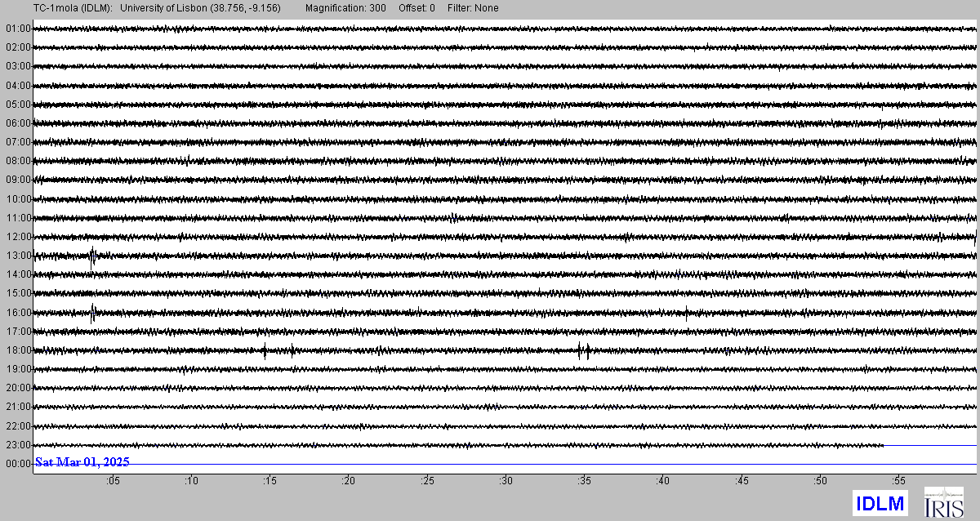Click the IRIS logo icon
This screenshot has width=980, height=521.
click(x=944, y=502)
